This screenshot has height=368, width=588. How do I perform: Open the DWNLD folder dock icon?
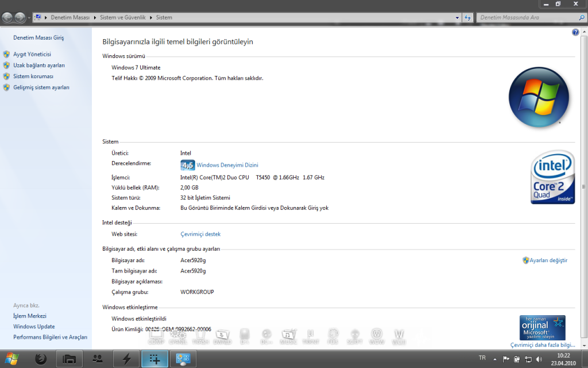click(x=222, y=336)
